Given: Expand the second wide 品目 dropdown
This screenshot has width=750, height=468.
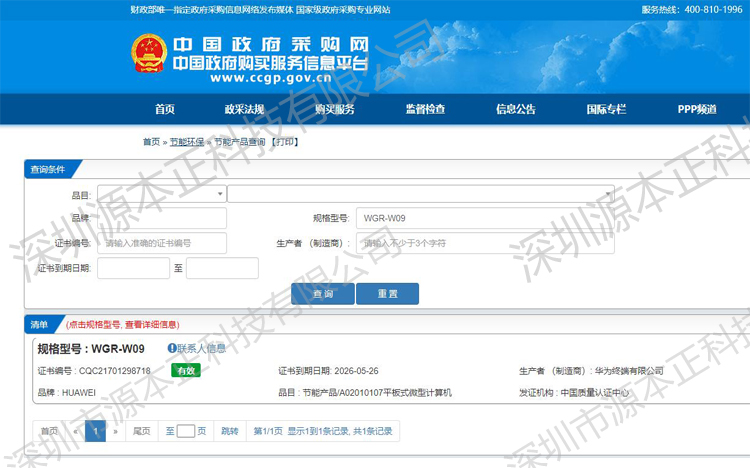Looking at the screenshot, I should (421, 194).
